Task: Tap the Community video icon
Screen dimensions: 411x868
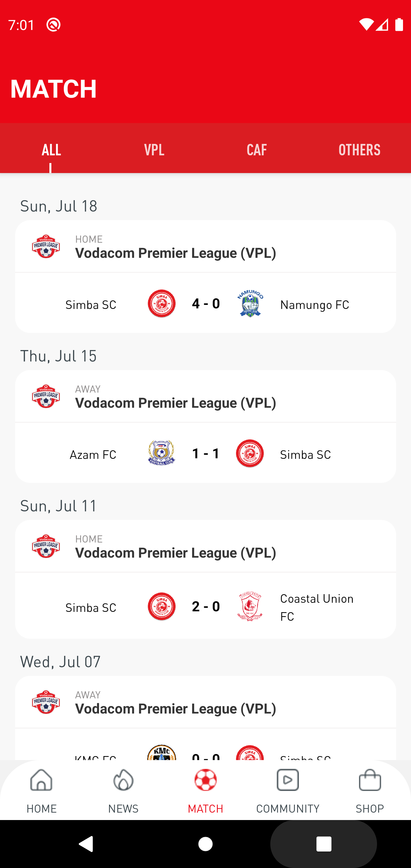Action: (287, 780)
